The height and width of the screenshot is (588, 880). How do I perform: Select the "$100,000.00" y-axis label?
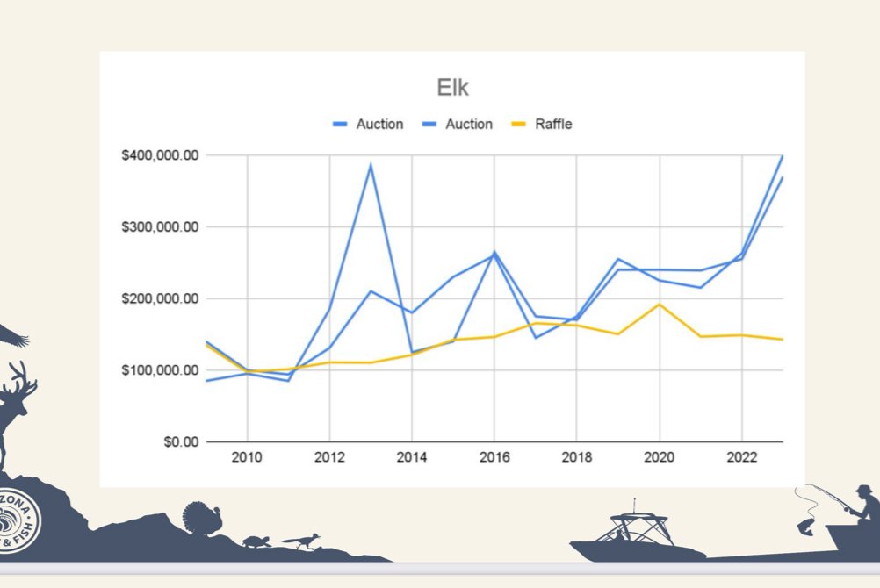pyautogui.click(x=160, y=370)
